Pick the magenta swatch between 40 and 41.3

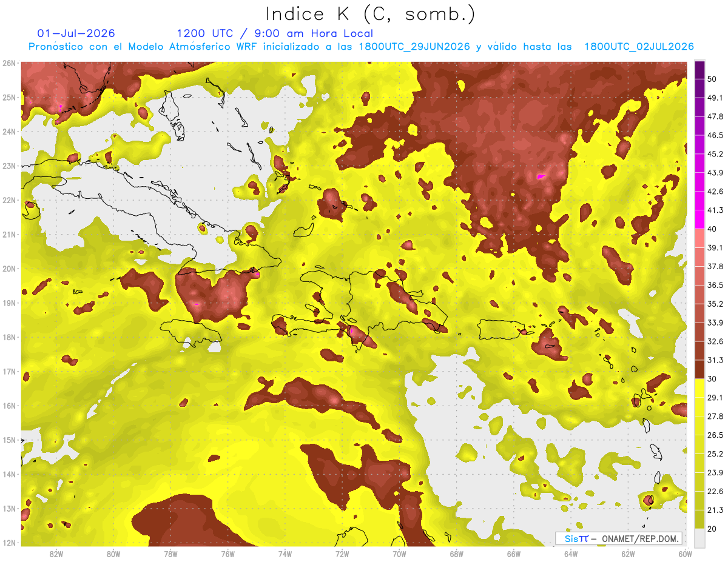coord(699,219)
